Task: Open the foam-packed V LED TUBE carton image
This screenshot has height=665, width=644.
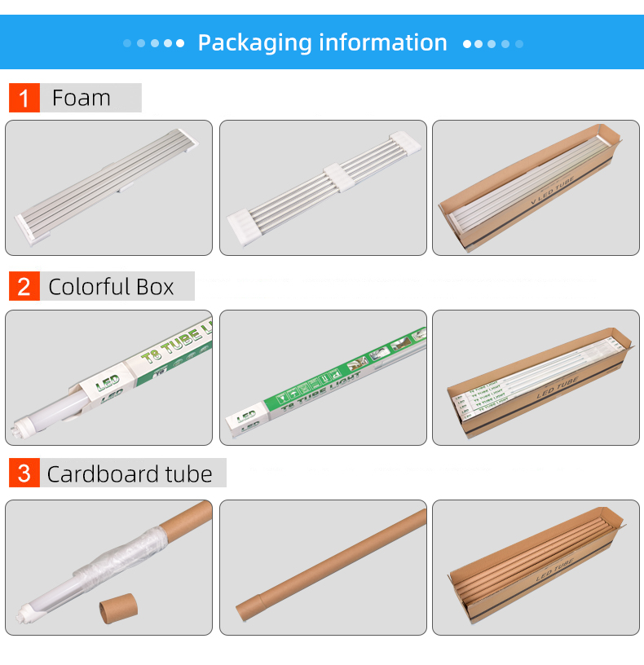Action: pos(536,188)
